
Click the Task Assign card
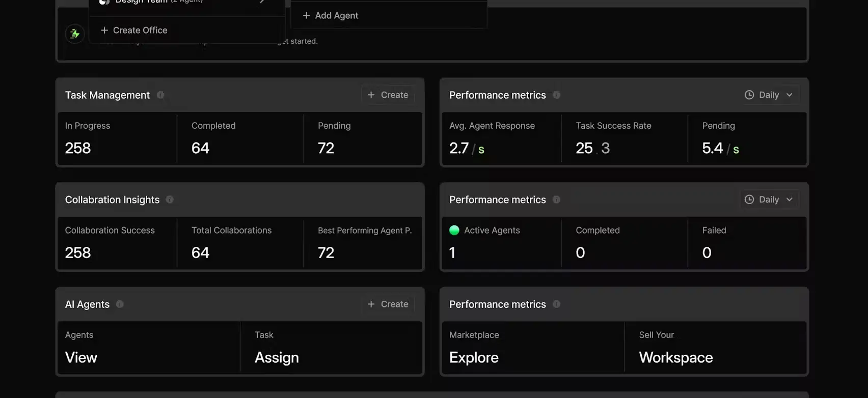click(331, 348)
